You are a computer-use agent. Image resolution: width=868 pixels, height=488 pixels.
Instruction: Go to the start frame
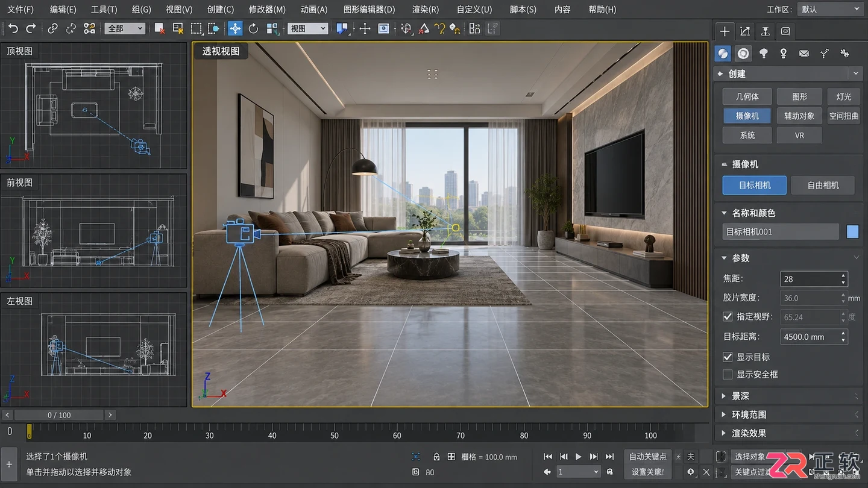(x=548, y=457)
